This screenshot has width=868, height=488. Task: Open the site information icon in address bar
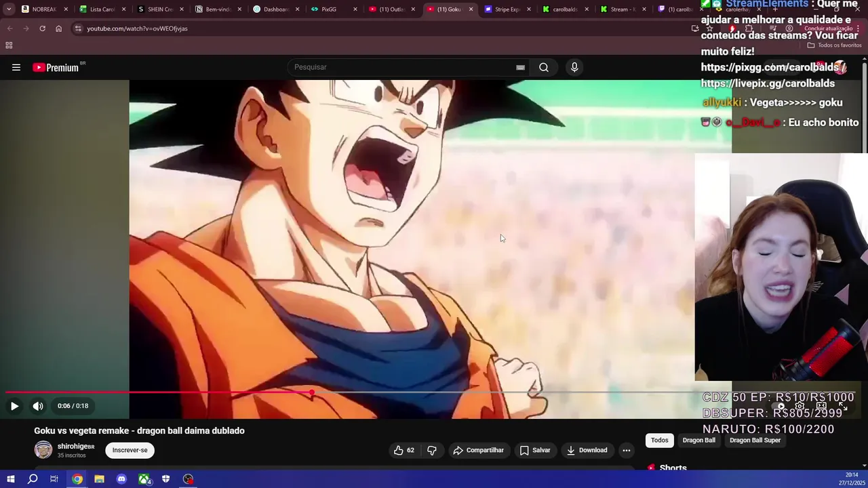tap(78, 28)
